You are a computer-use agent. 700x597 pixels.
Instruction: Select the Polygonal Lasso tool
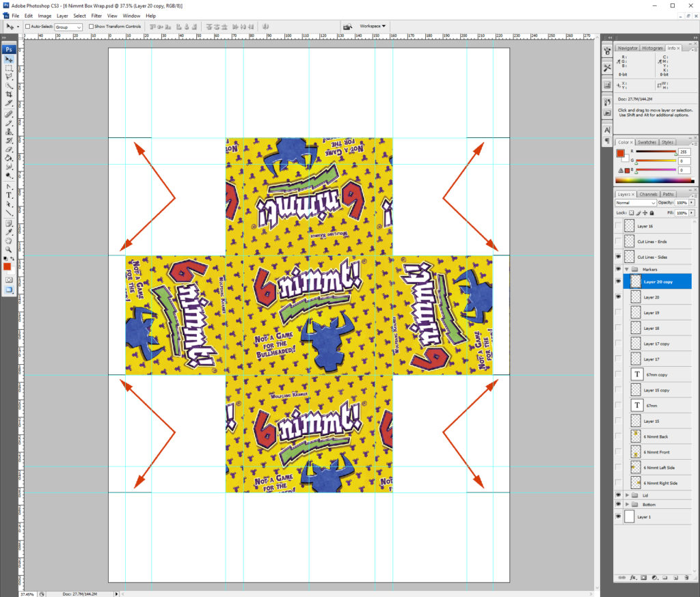9,77
